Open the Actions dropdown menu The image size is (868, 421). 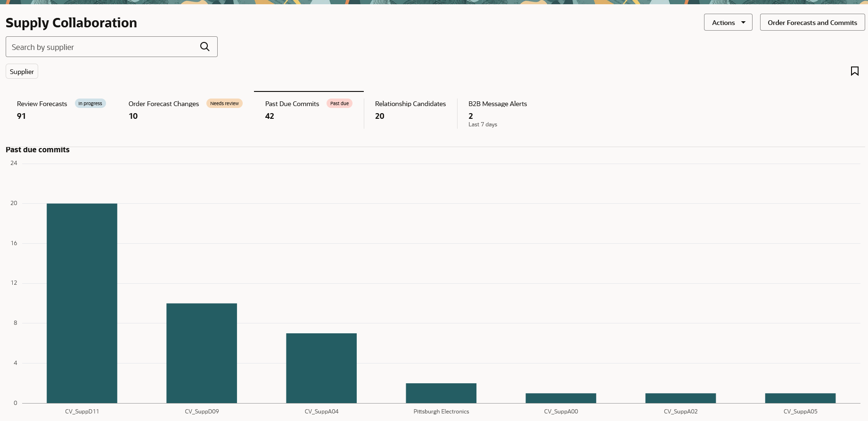[728, 22]
